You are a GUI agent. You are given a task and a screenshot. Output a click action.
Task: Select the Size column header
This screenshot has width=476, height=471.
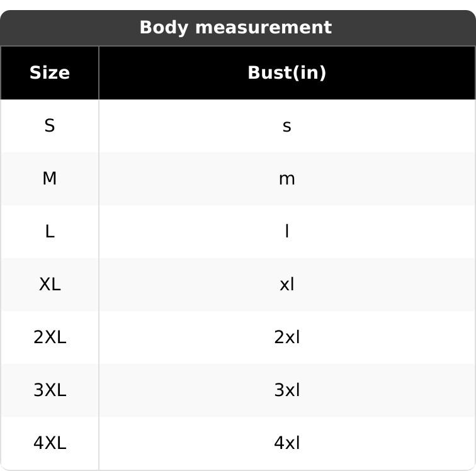pos(49,73)
